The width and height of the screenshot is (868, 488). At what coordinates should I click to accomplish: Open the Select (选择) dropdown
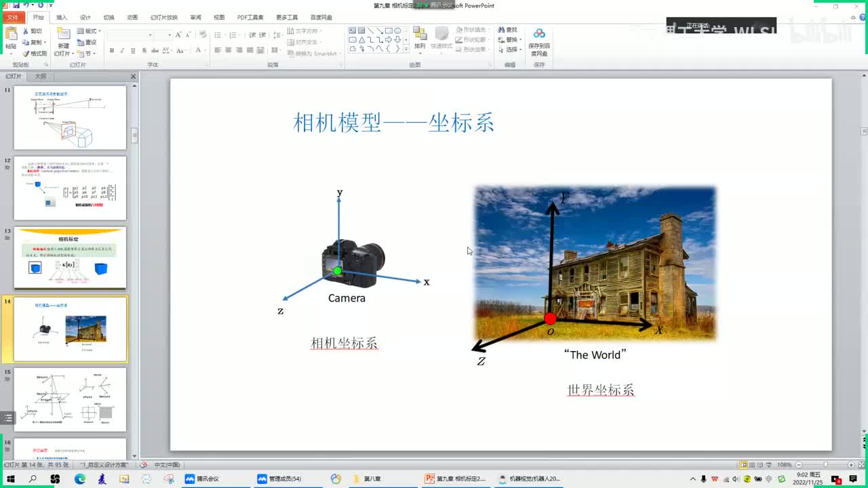(509, 49)
